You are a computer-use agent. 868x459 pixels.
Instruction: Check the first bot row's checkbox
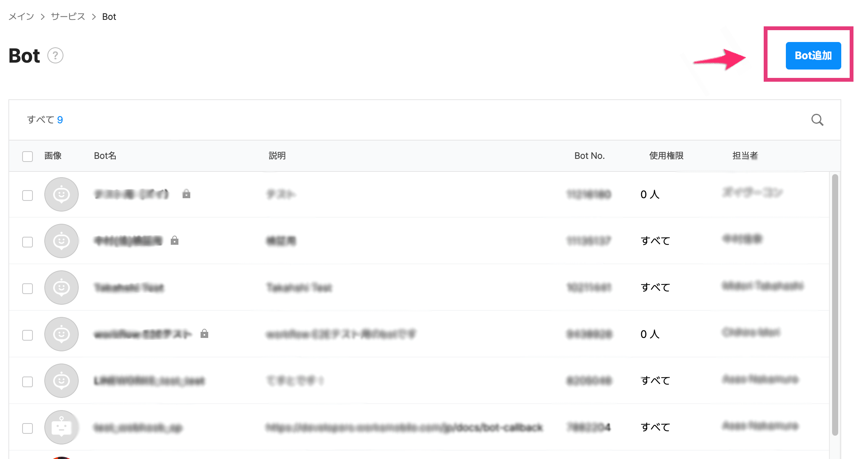point(28,196)
